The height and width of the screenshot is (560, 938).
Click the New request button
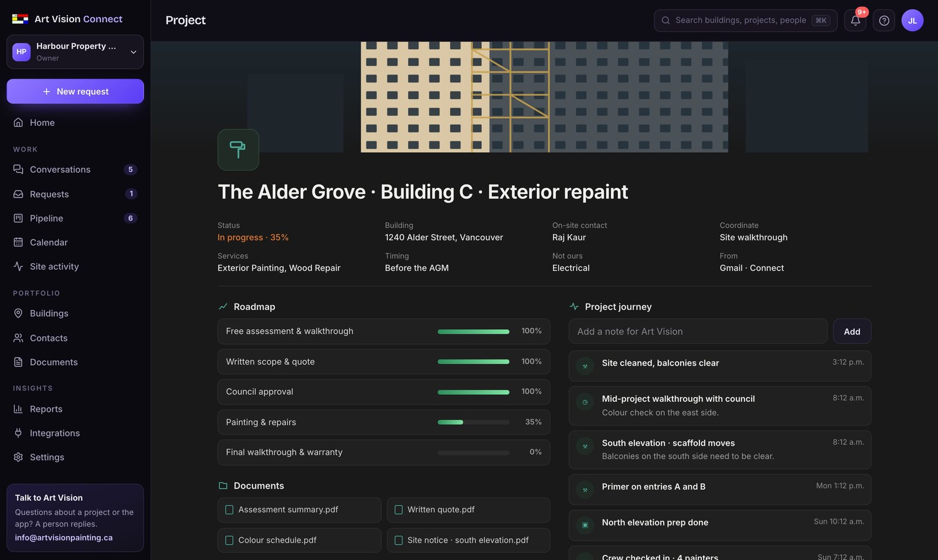tap(75, 91)
